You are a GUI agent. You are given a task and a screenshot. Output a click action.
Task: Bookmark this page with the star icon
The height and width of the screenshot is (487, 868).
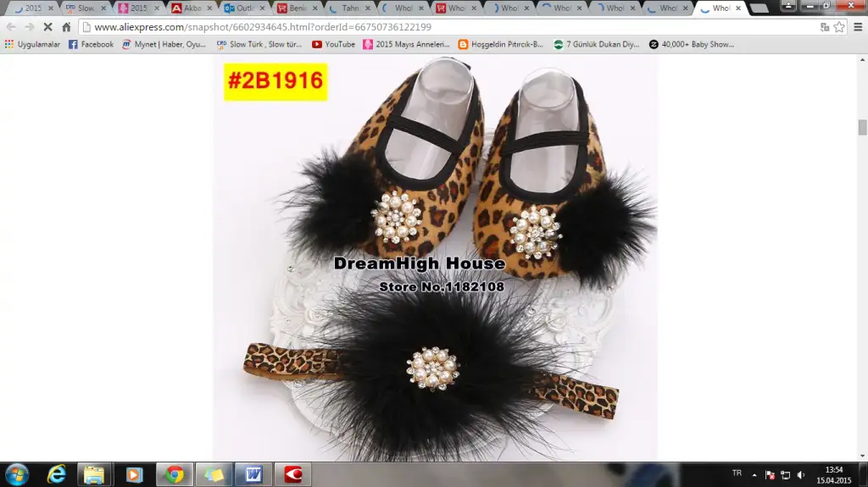coord(839,26)
